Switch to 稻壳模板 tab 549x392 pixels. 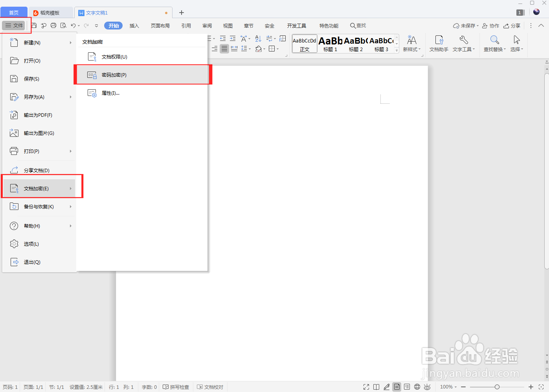(50, 13)
